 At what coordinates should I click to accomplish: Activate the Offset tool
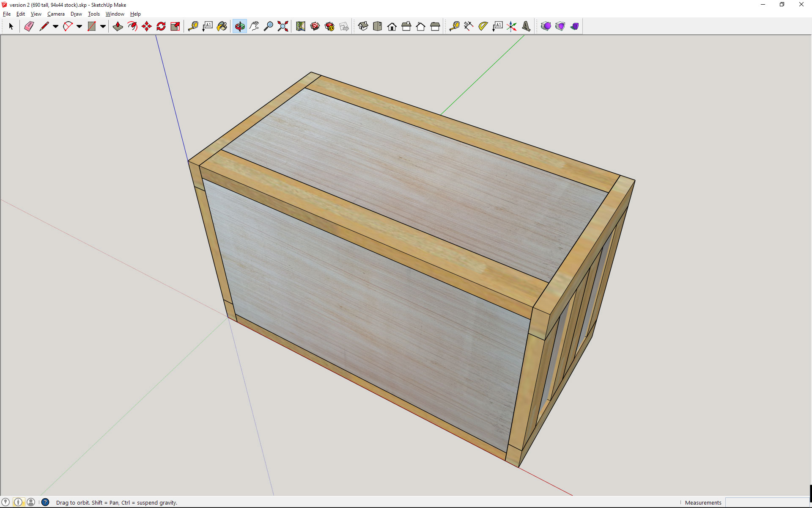(x=132, y=26)
